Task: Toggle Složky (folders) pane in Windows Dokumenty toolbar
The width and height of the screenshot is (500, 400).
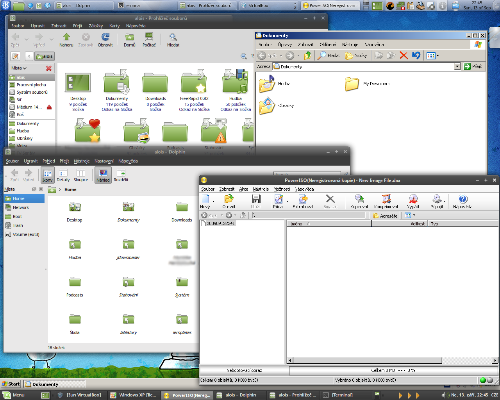Action: pos(356,55)
